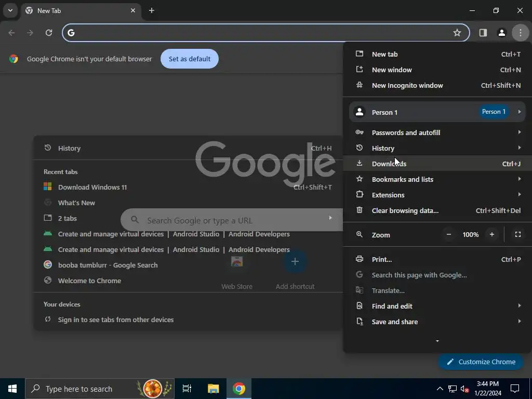Click the 100% zoom value
Viewport: 532px width, 399px height.
[470, 235]
